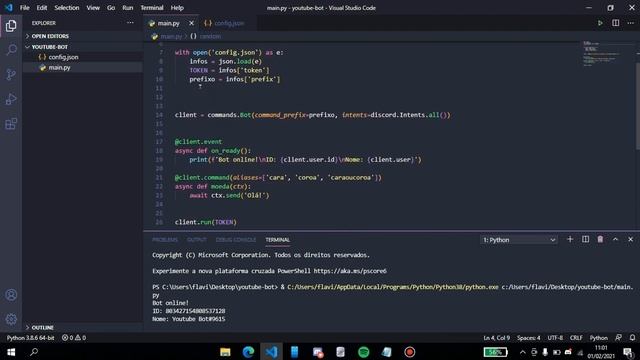Open the Edit menu
The width and height of the screenshot is (640, 360).
[42, 8]
